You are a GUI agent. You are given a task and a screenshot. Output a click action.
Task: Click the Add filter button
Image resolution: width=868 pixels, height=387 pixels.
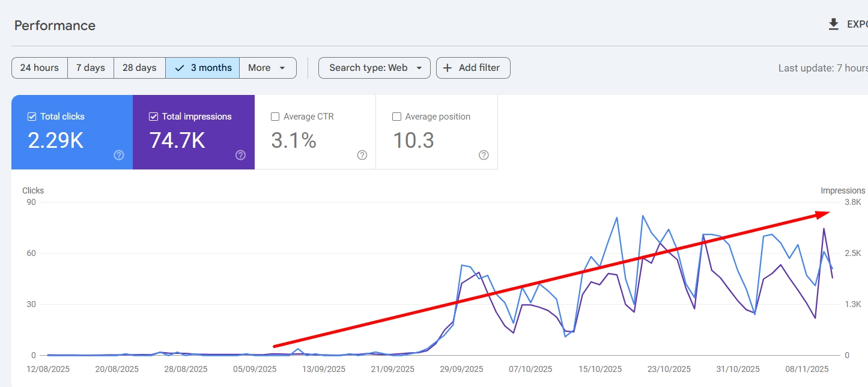[473, 68]
